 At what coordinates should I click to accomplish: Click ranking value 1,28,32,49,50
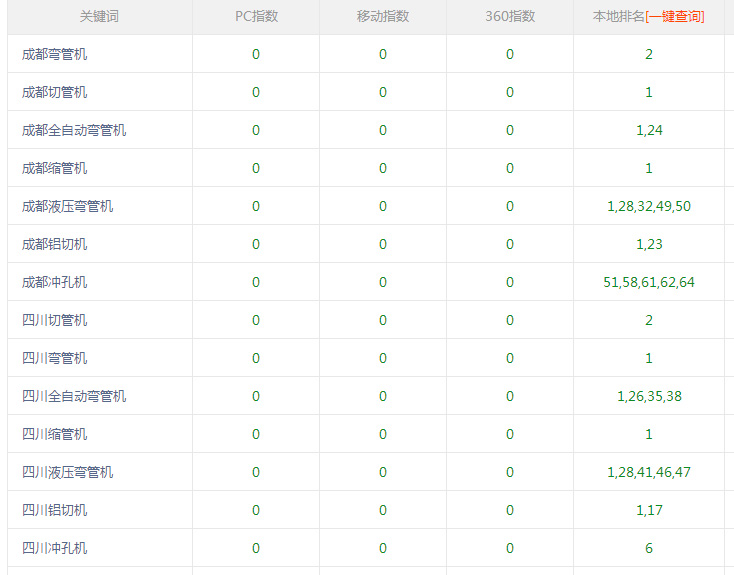[649, 206]
